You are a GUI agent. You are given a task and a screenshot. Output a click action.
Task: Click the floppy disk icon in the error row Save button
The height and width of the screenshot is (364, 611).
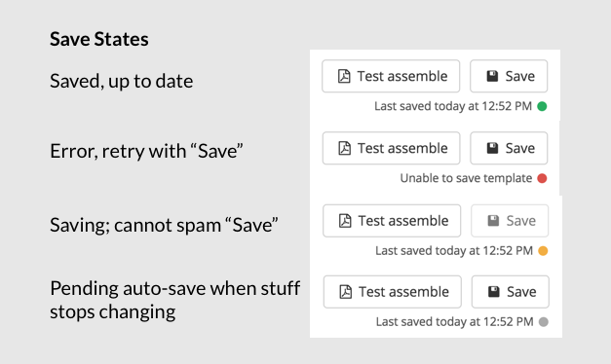492,148
